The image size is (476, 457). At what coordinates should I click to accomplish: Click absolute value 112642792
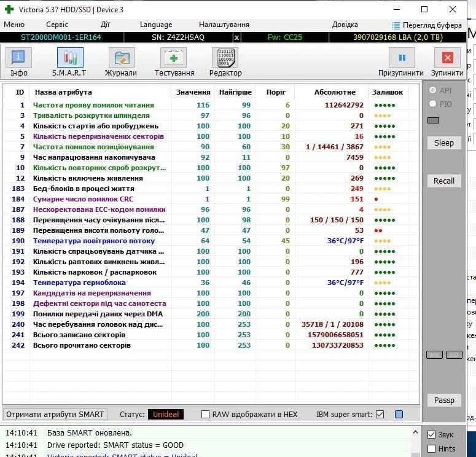[344, 105]
